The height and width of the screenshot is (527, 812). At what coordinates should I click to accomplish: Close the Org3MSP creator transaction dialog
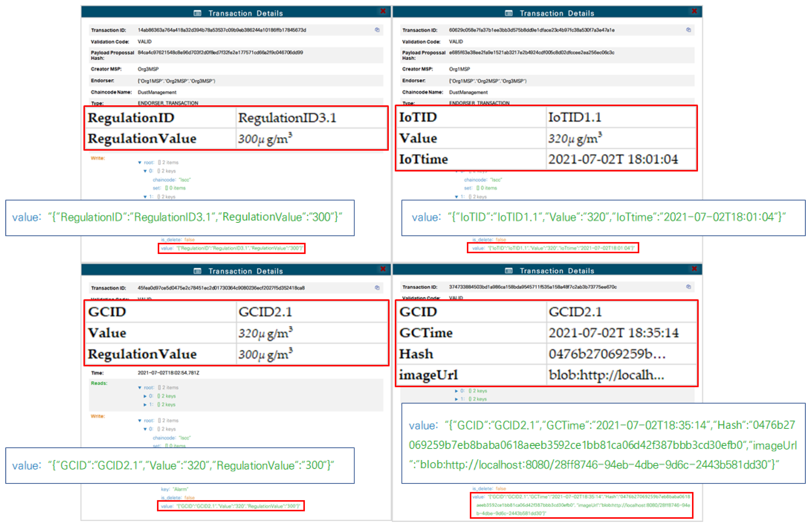tap(383, 11)
